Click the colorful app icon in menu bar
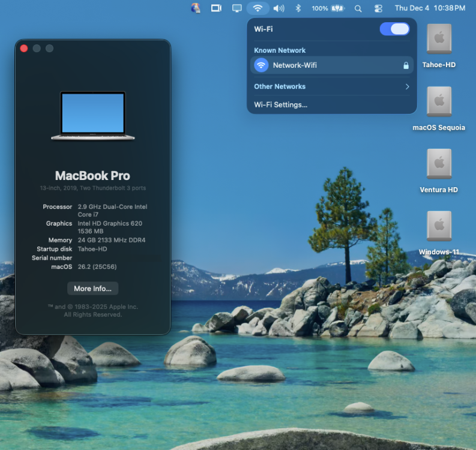The height and width of the screenshot is (450, 476). 196,8
